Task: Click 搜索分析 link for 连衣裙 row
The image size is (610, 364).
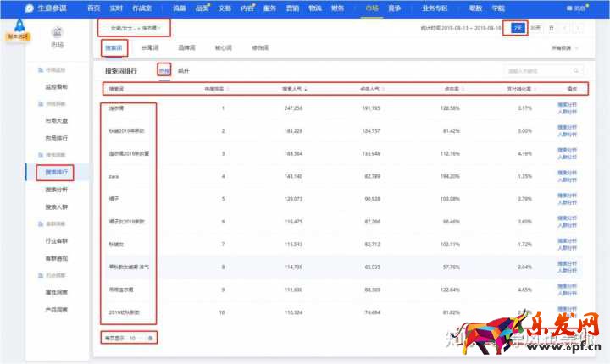Action: (567, 105)
